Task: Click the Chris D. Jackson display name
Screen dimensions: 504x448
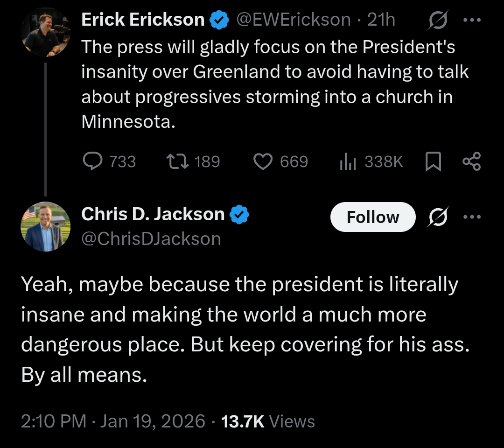Action: tap(153, 214)
